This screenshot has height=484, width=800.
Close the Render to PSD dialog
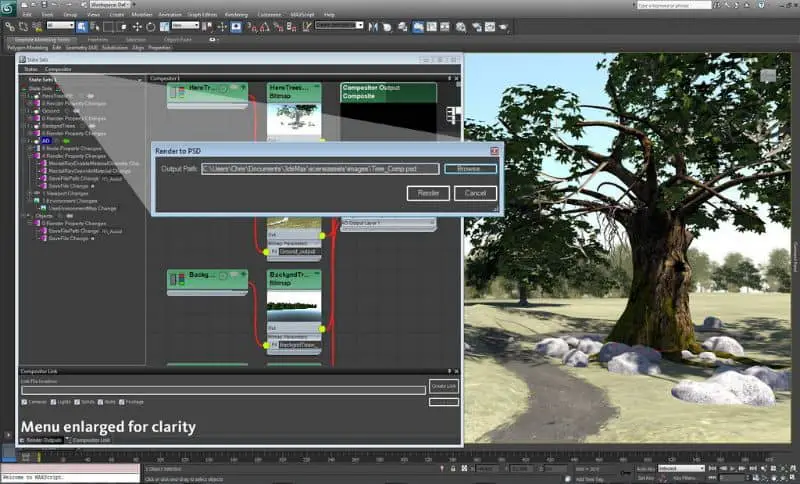493,149
